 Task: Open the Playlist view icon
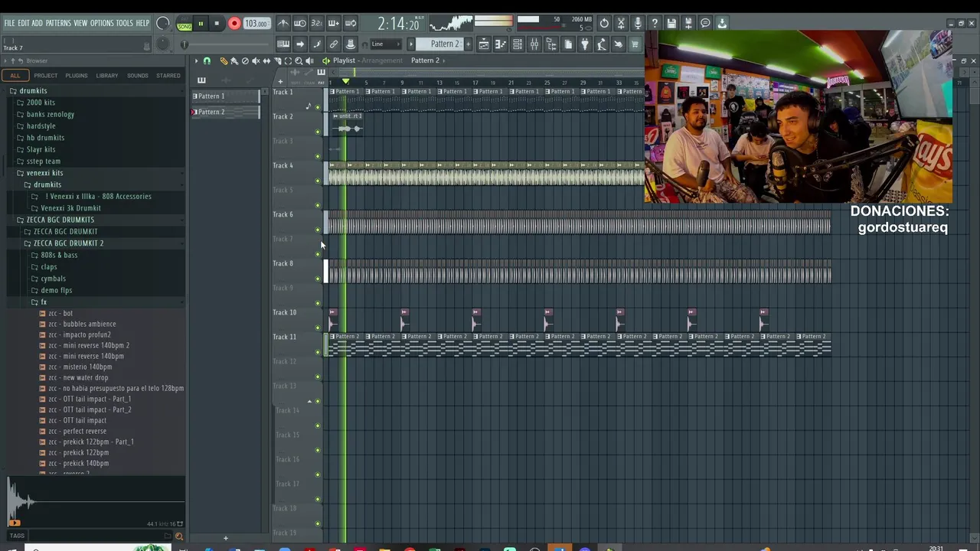[484, 44]
